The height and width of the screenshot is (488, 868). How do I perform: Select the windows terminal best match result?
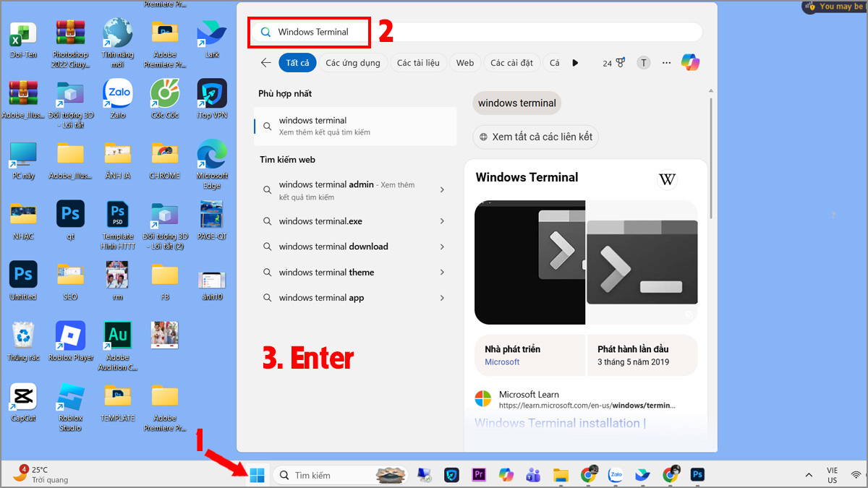(x=354, y=125)
